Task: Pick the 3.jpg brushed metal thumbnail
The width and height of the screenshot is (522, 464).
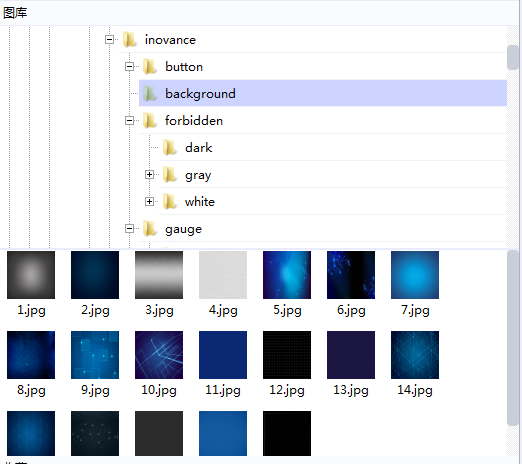Action: [159, 275]
